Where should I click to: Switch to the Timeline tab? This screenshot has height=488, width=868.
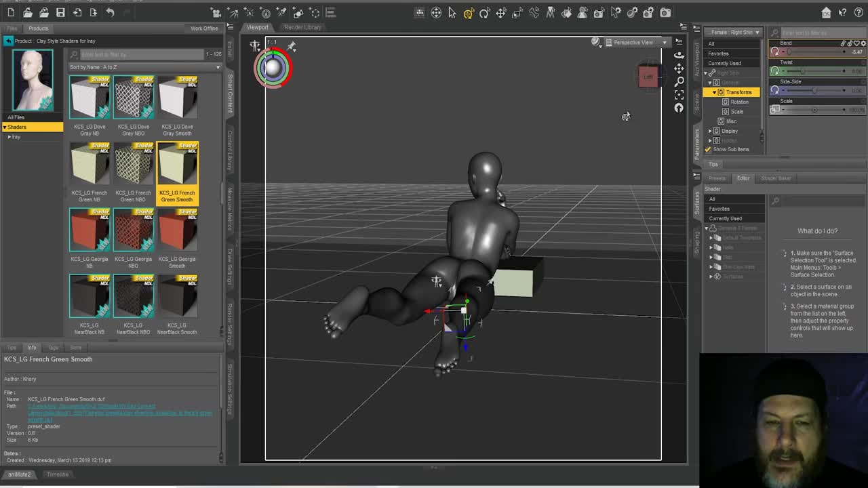point(58,474)
